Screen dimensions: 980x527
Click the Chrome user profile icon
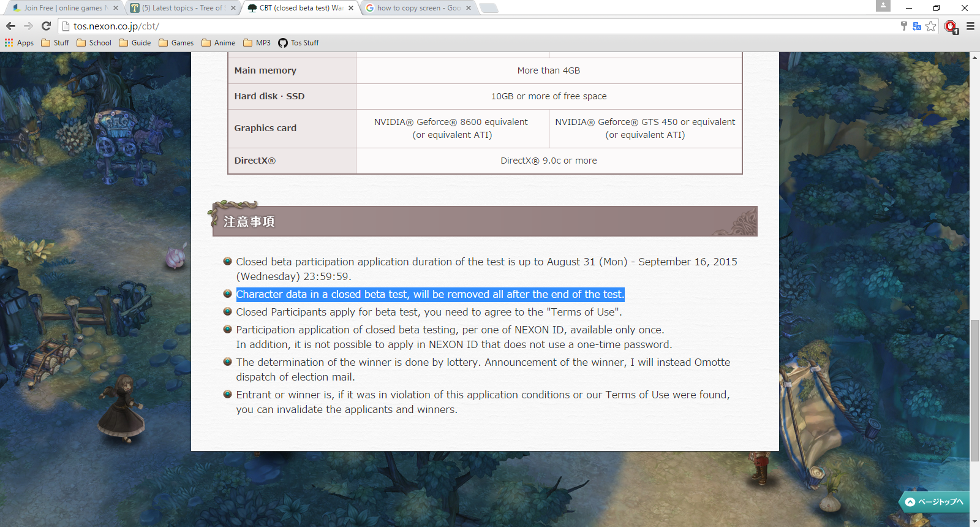883,6
